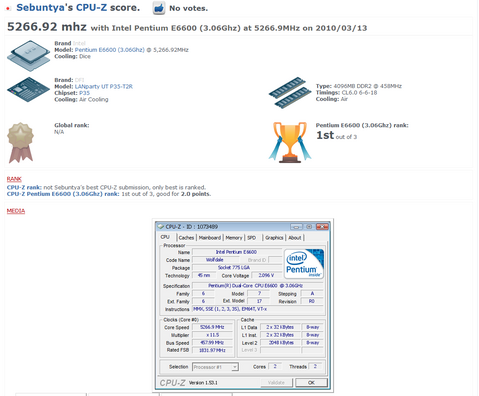Screen dimensions: 479x396
Task: Click the MEDIA section heading
Action: tap(16, 211)
